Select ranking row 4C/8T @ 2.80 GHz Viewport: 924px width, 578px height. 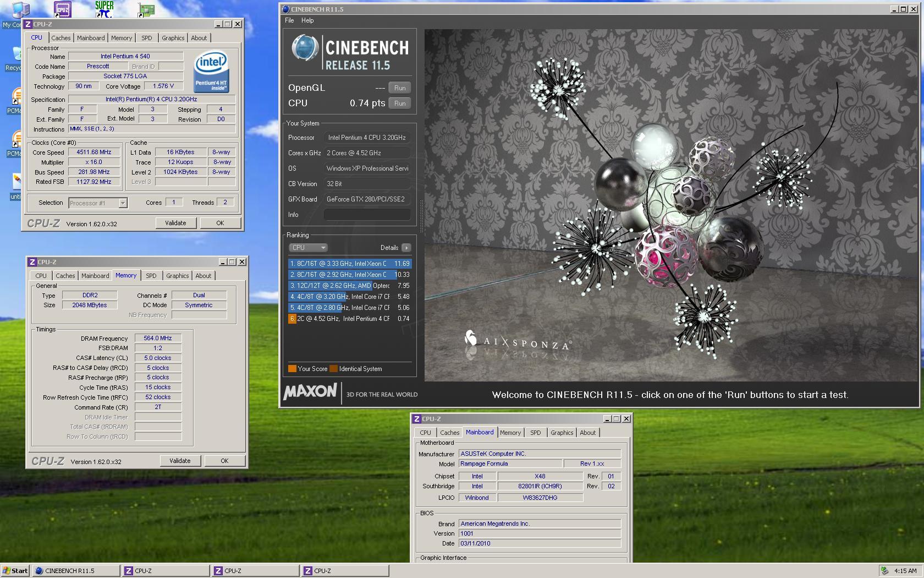tap(350, 308)
